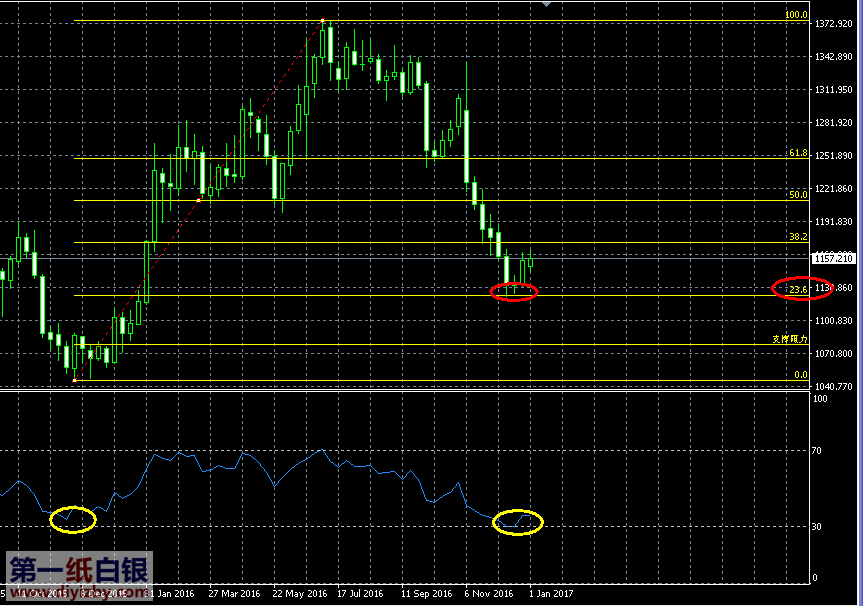Screen dimensions: 863x606
Task: Click the 第一纸白银 watermark logo
Action: (x=80, y=570)
